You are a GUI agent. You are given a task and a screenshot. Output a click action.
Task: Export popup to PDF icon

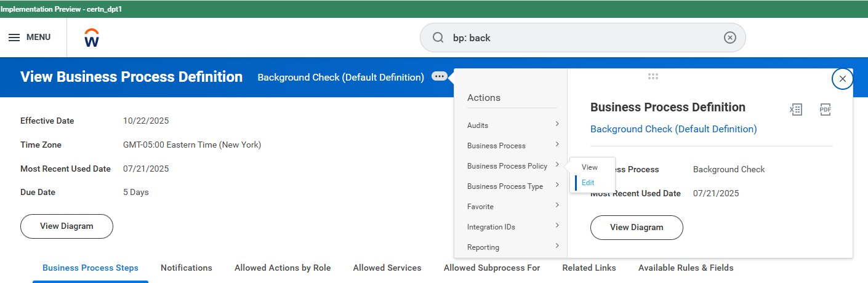[x=826, y=110]
